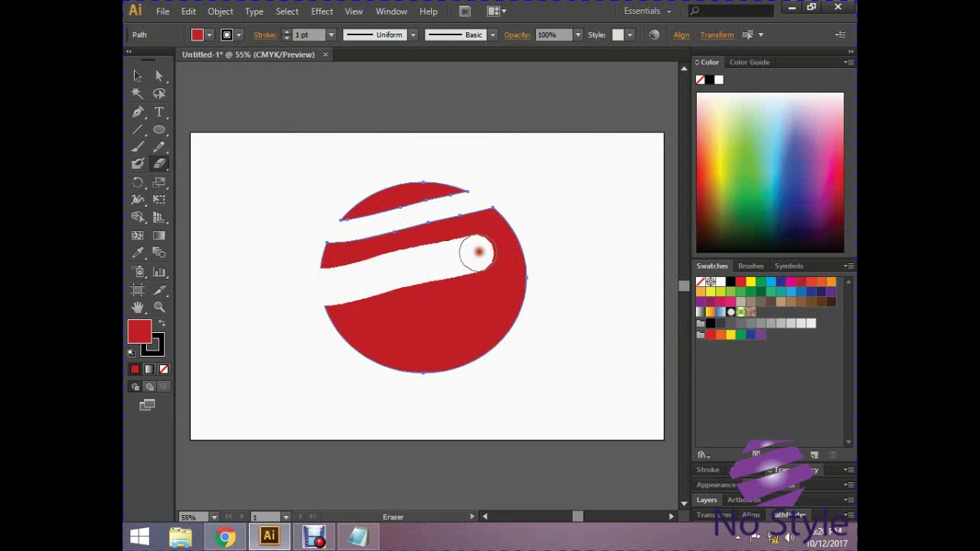
Task: Select the Selection tool (black arrow)
Action: tap(138, 76)
